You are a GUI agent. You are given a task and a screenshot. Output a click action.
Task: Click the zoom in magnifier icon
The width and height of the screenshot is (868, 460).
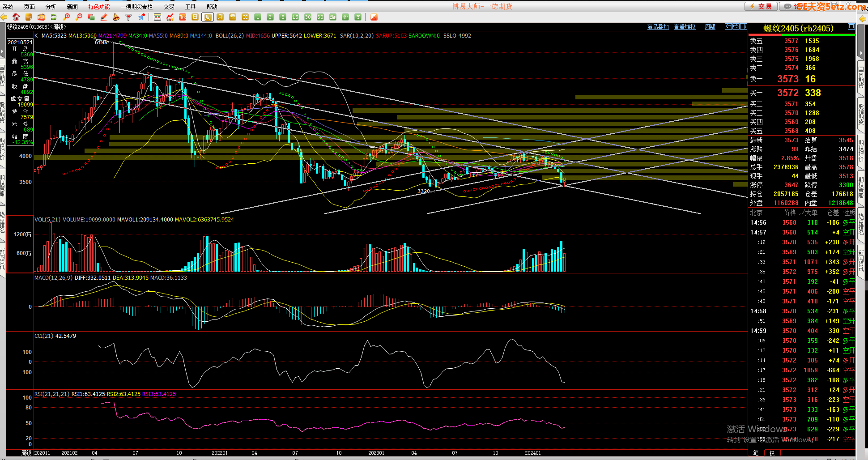coord(67,17)
